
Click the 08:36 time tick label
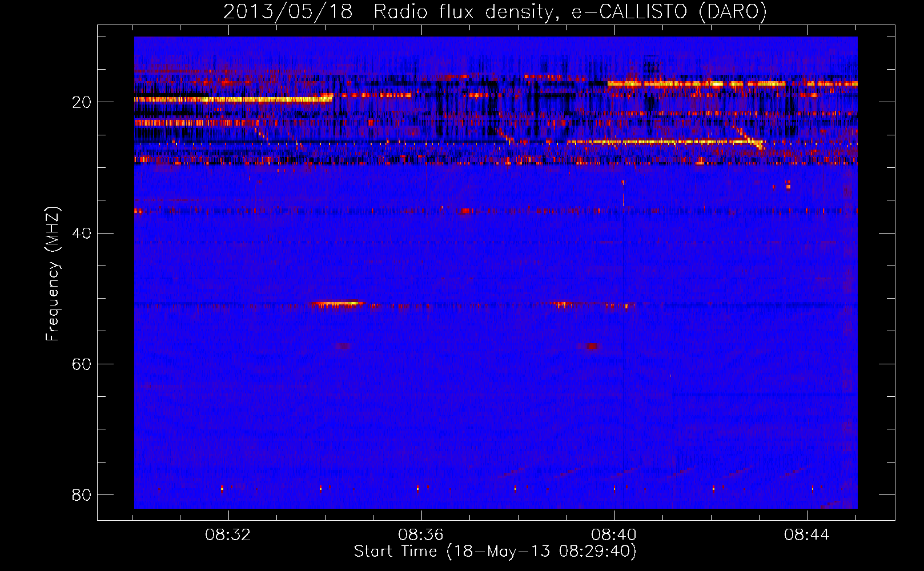(x=421, y=535)
